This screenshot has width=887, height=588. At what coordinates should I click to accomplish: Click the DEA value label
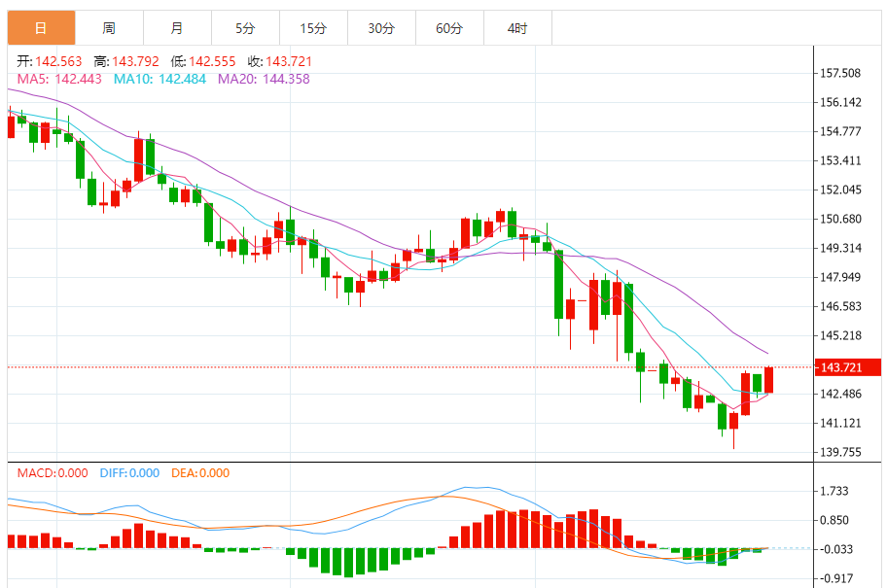click(200, 472)
